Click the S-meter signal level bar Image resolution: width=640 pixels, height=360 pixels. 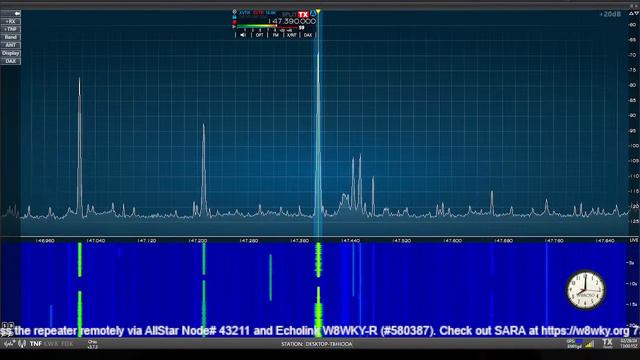pos(267,26)
